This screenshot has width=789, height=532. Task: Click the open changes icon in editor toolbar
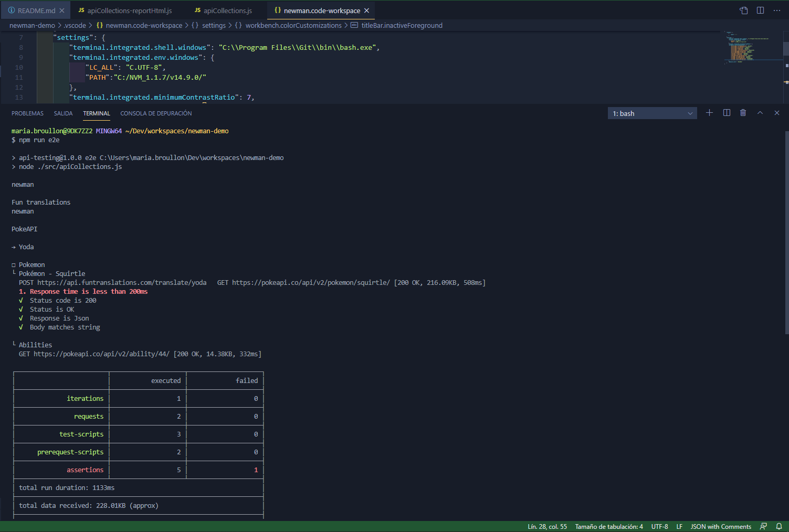click(744, 10)
